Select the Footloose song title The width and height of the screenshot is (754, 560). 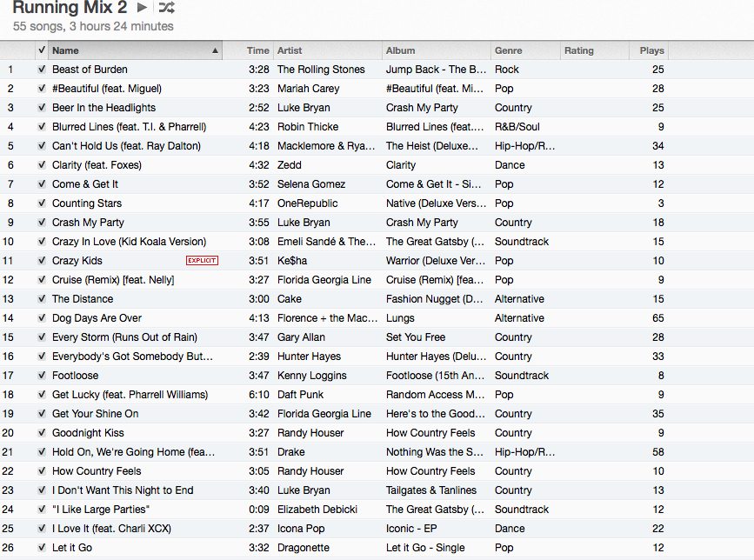pos(76,376)
